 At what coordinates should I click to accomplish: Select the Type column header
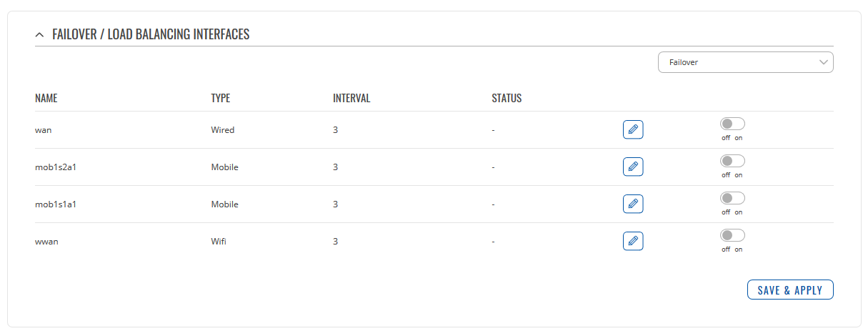tap(221, 99)
